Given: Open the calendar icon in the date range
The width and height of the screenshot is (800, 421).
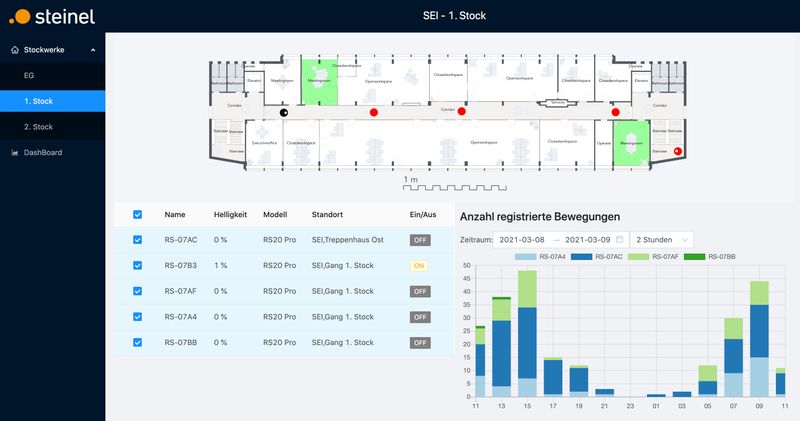Looking at the screenshot, I should [x=619, y=240].
